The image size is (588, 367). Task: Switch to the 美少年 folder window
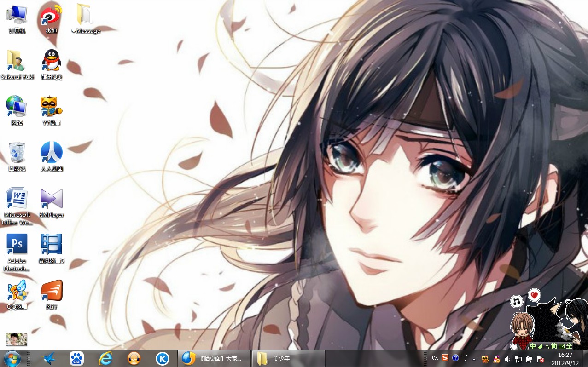(289, 358)
